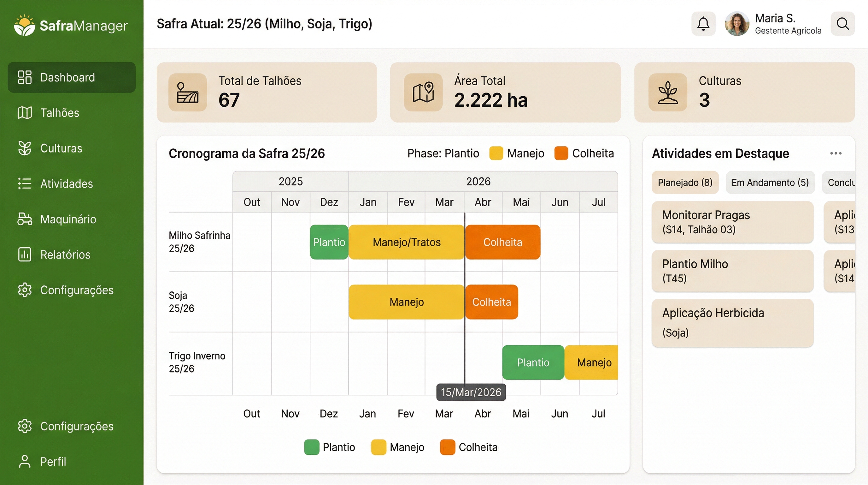This screenshot has height=485, width=868.
Task: Click the Culturas sprout card icon
Action: [667, 93]
